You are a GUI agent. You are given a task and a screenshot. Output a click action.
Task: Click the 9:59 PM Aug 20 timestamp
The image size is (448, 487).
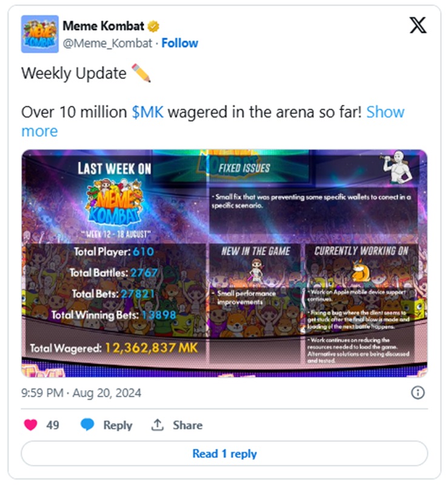[x=81, y=393]
